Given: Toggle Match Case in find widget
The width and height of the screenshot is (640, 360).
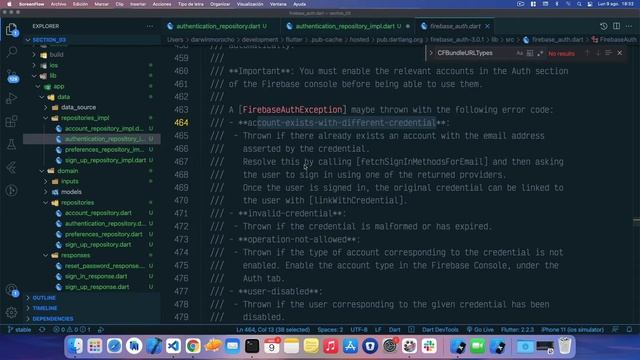Looking at the screenshot, I should pyautogui.click(x=520, y=53).
